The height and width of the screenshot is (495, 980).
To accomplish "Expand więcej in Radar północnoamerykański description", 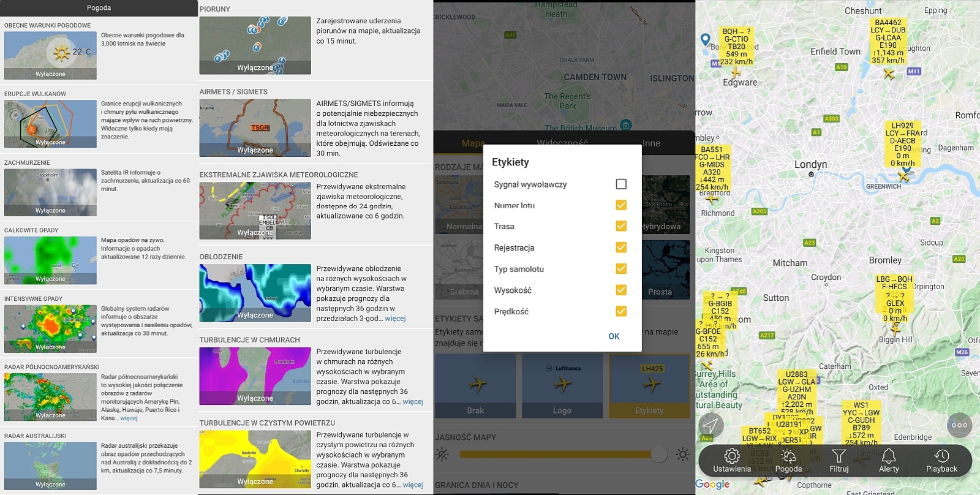I will 129,418.
